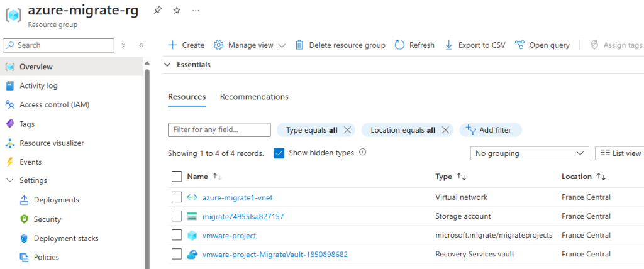The width and height of the screenshot is (644, 269).
Task: Open Overview in the sidebar
Action: pyautogui.click(x=72, y=67)
